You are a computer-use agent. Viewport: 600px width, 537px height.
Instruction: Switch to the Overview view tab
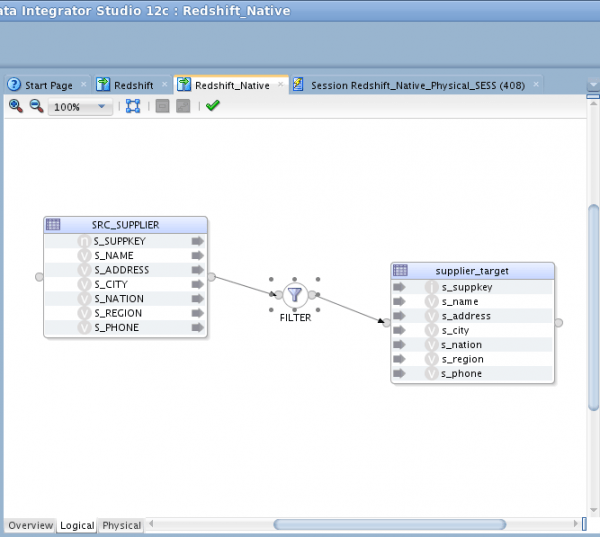pyautogui.click(x=30, y=525)
